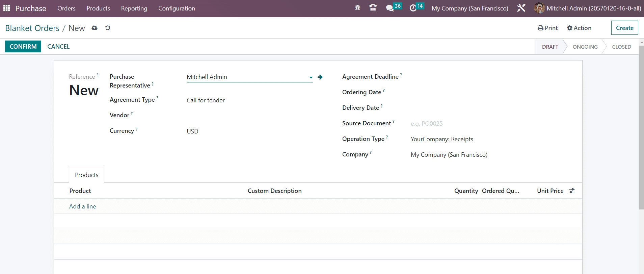Click the developer tools wrench icon
The width and height of the screenshot is (644, 274).
tap(521, 8)
